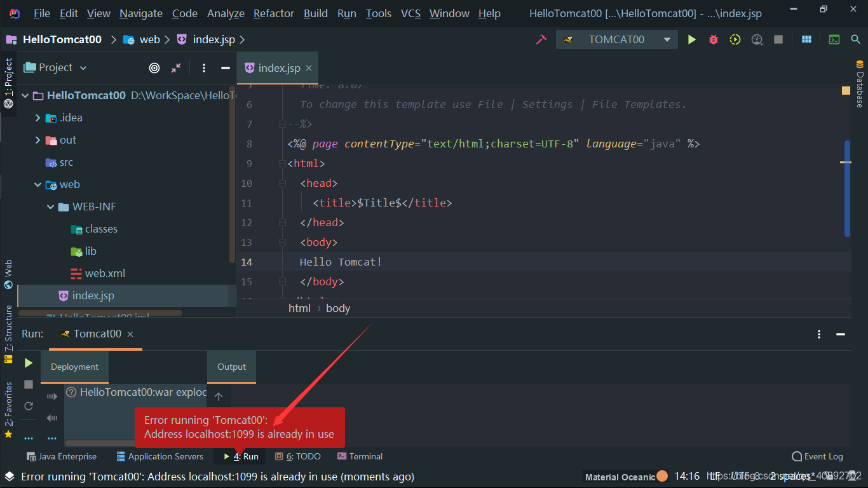Click the editor vertical scrollbar thumb
The height and width of the screenshot is (488, 868).
click(847, 189)
